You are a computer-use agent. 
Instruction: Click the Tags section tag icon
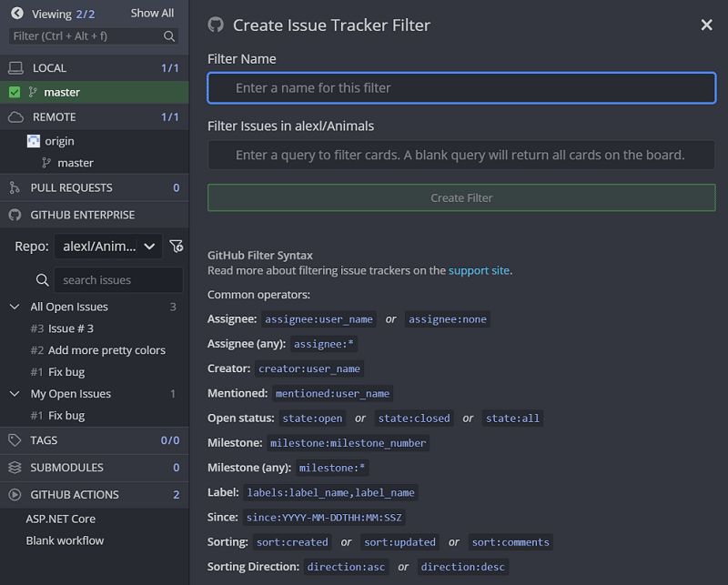pyautogui.click(x=15, y=440)
